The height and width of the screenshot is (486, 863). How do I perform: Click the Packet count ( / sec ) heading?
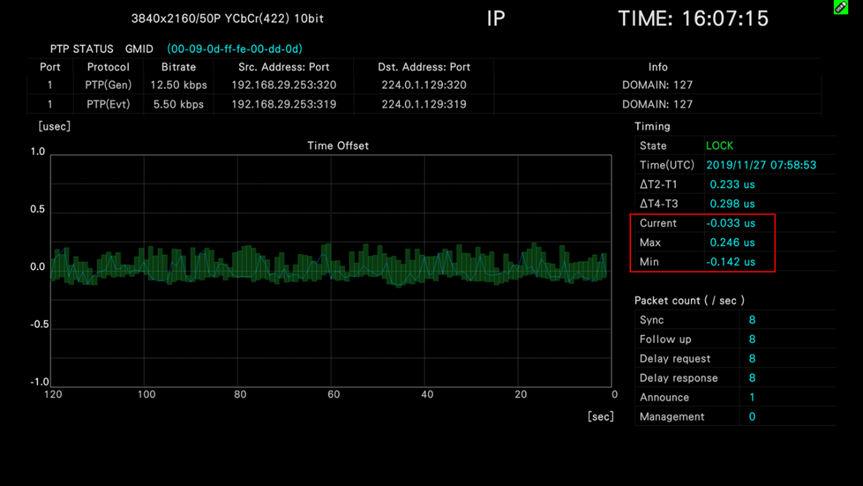point(689,301)
